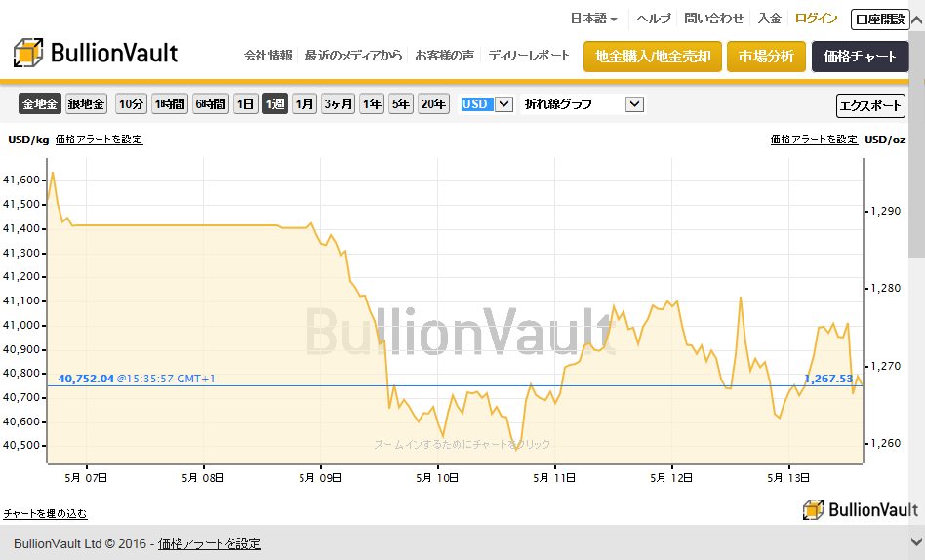925x560 pixels.
Task: Click the 1,267.53 USD/oz price label
Action: click(828, 379)
